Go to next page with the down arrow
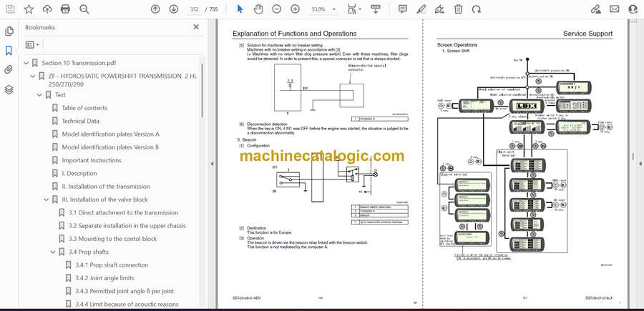The width and height of the screenshot is (644, 311). click(x=174, y=9)
